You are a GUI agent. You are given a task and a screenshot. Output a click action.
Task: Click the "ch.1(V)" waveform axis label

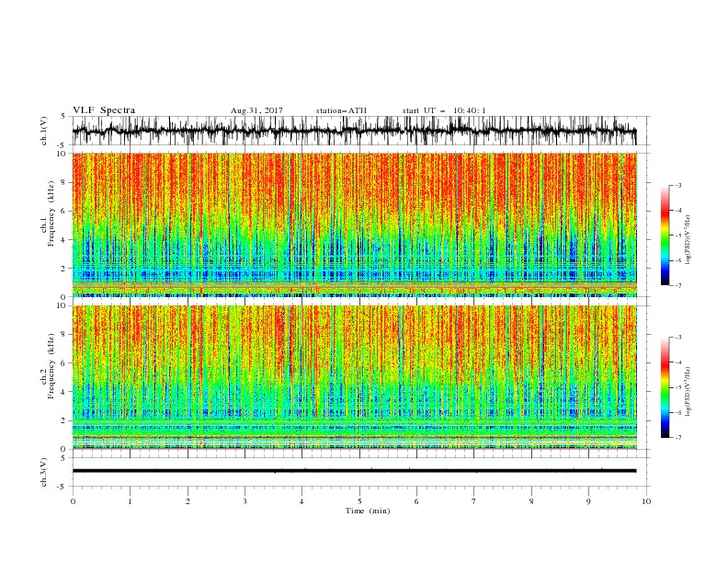click(44, 131)
